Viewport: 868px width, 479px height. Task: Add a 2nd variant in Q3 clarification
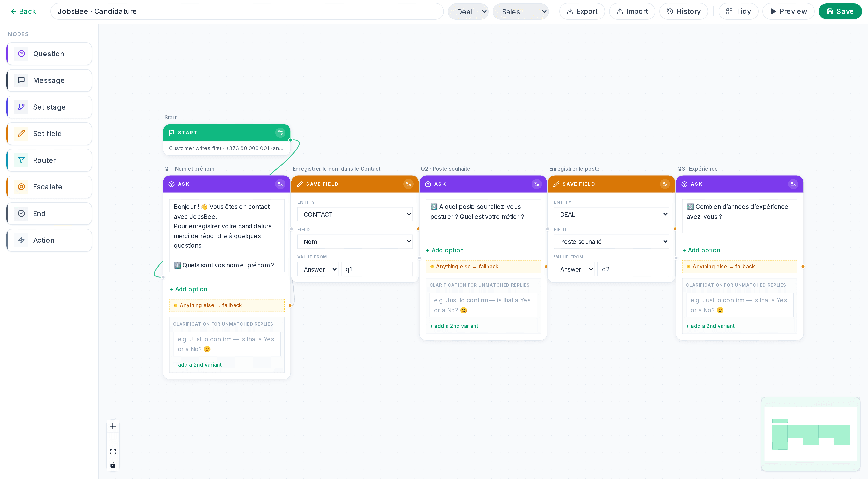710,326
